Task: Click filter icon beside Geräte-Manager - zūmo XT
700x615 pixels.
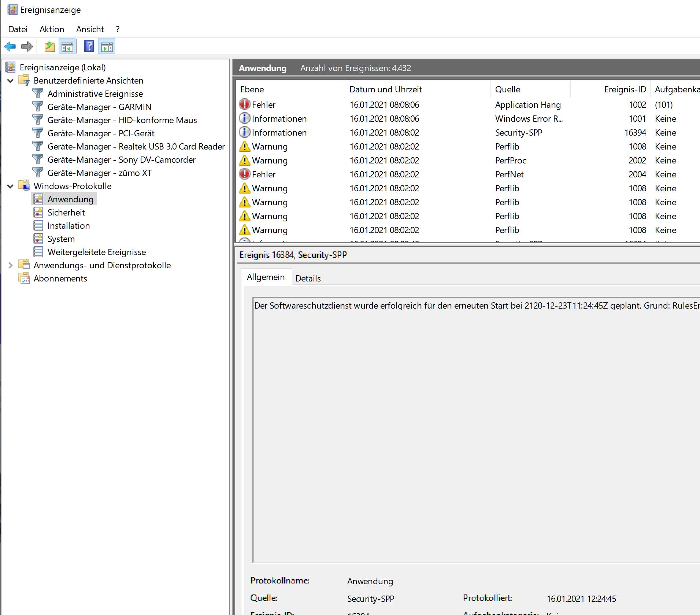Action: (38, 173)
